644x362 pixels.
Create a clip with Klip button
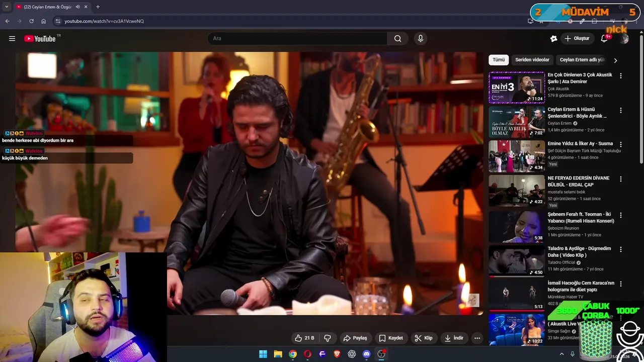point(424,338)
